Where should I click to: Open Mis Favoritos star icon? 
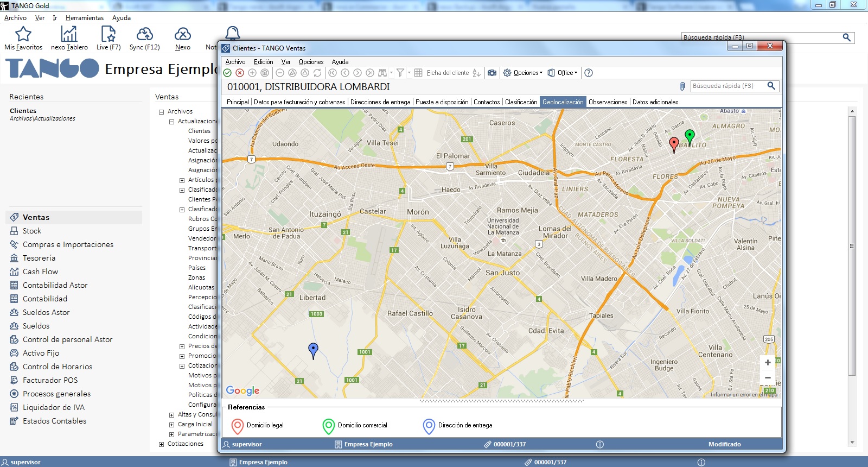23,38
